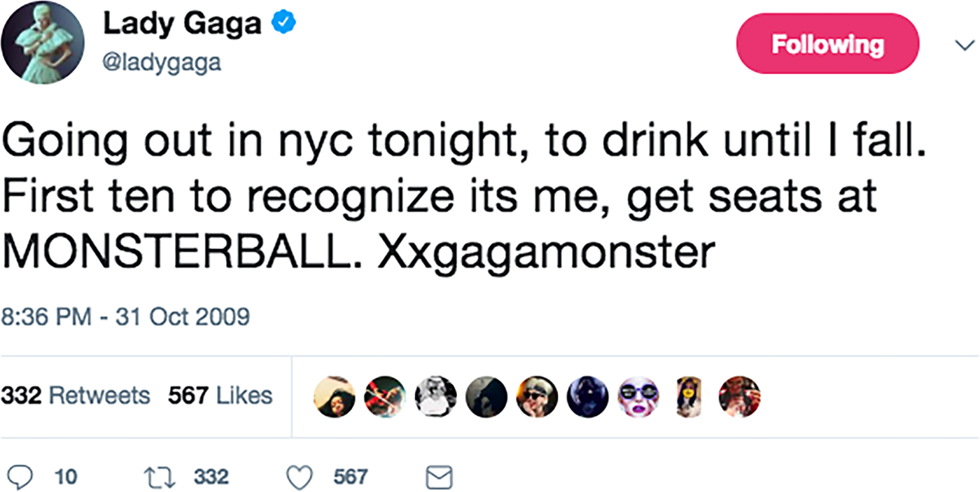Toggle the pink Following button
The width and height of the screenshot is (980, 492).
827,44
